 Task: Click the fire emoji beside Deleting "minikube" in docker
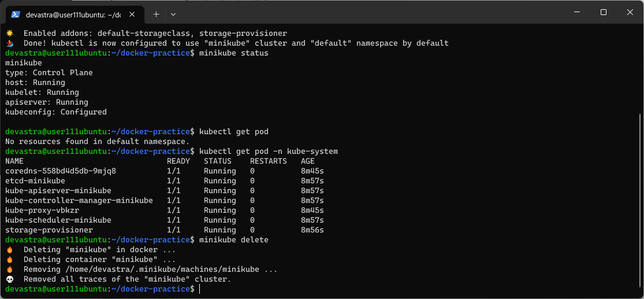coord(10,250)
